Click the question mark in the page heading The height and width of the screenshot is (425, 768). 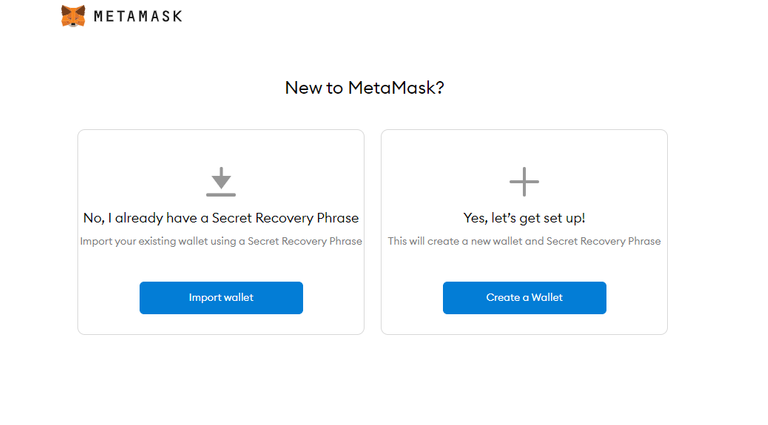440,88
